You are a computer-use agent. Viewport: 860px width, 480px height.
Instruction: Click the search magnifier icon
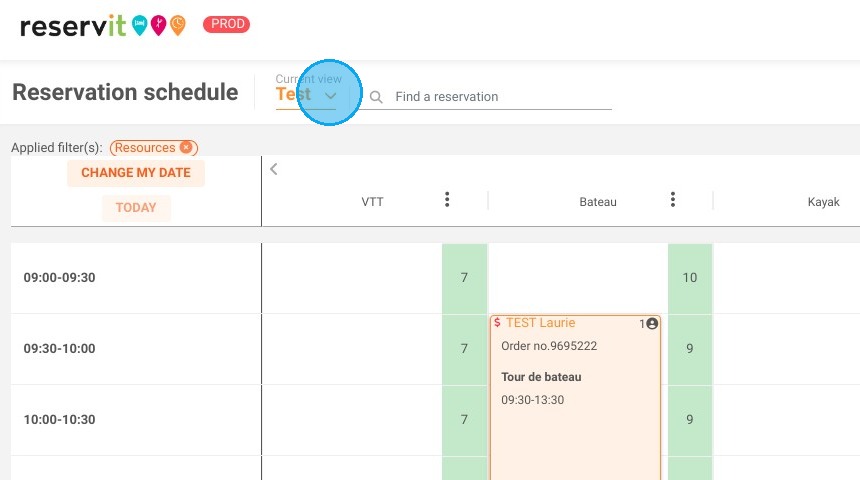coord(376,97)
